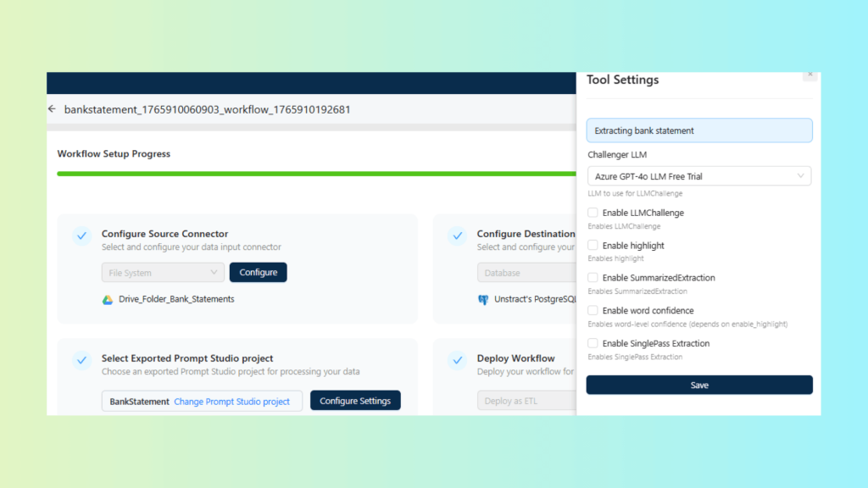Image resolution: width=868 pixels, height=488 pixels.
Task: Click the PostgreSQL elephant icon
Action: pos(483,299)
